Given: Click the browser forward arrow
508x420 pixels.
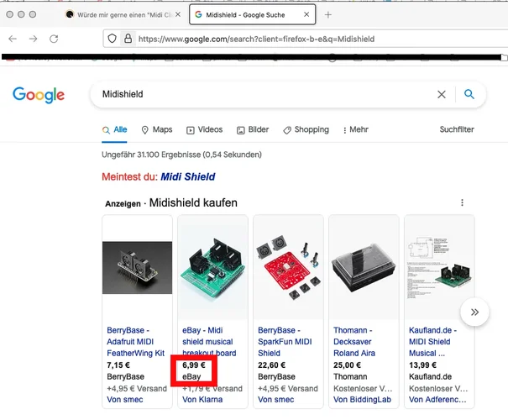Looking at the screenshot, I should click(x=33, y=39).
